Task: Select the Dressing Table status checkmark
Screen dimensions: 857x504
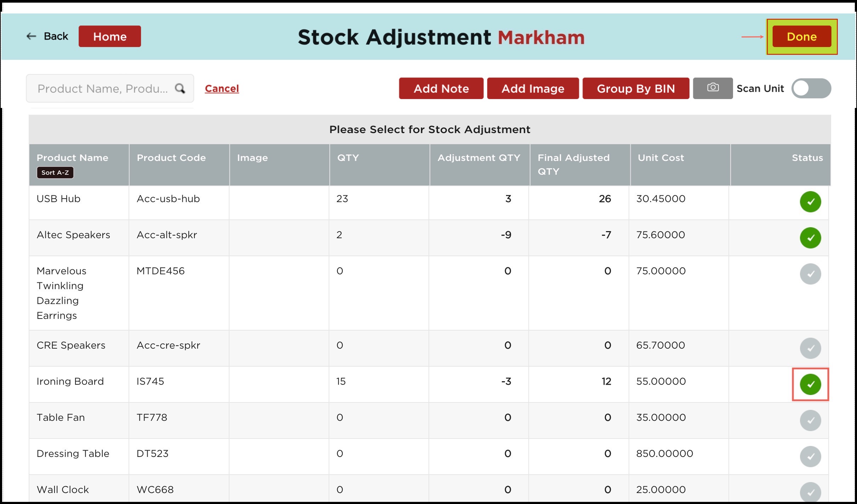Action: tap(810, 457)
